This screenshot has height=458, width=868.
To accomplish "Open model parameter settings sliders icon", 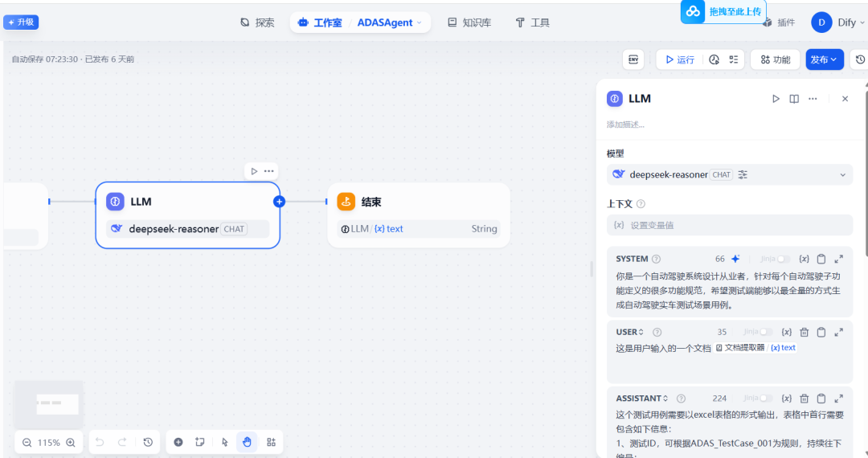I will (743, 175).
